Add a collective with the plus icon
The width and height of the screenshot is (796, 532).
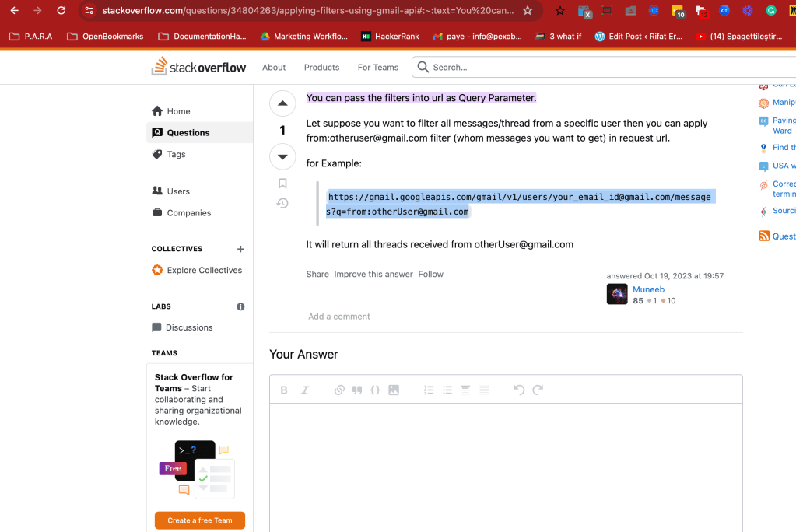240,249
